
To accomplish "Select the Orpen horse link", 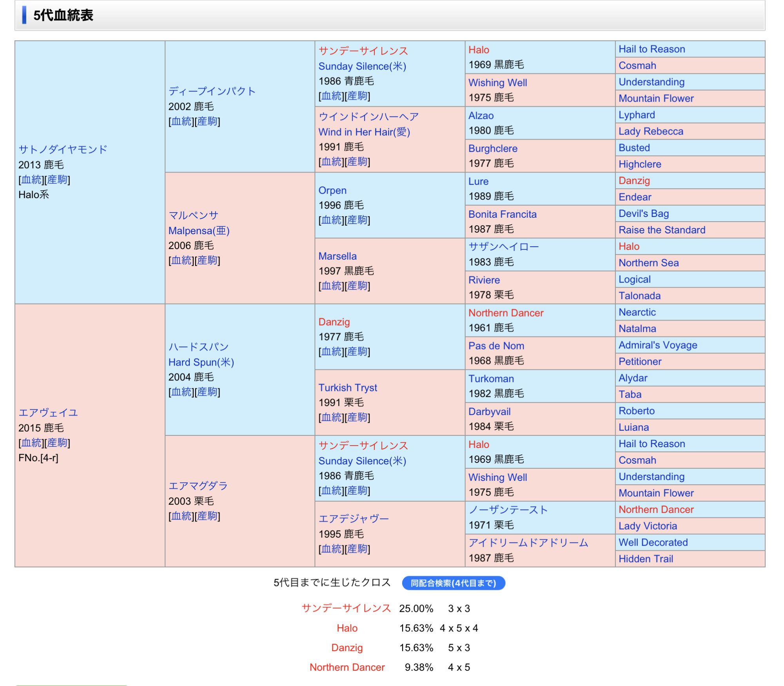I will 332,190.
